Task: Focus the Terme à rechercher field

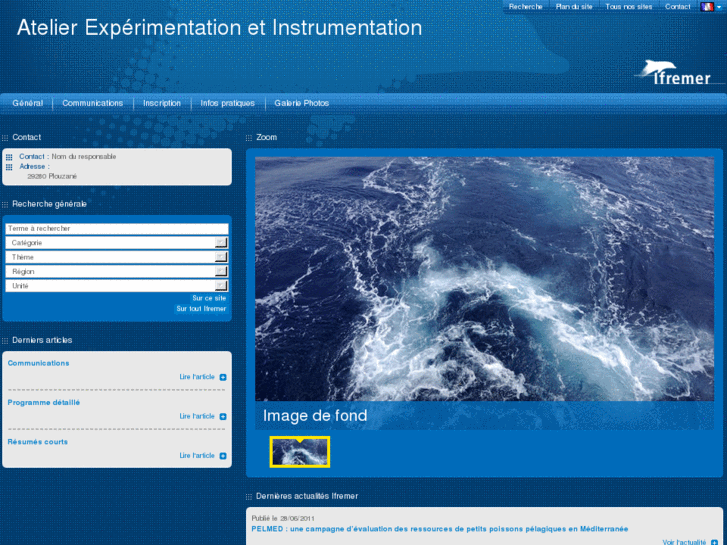Action: 117,229
